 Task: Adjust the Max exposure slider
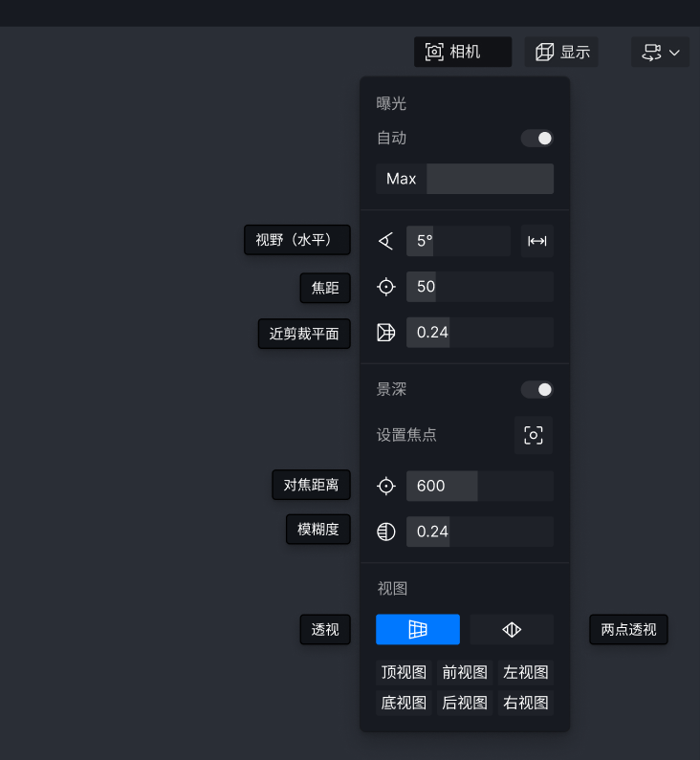(x=465, y=179)
